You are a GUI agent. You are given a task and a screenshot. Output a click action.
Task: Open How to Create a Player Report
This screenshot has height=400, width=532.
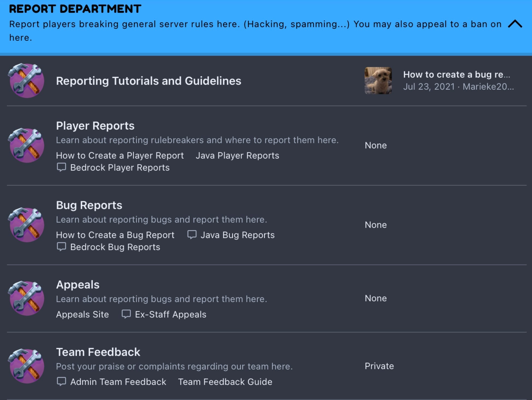pos(120,155)
